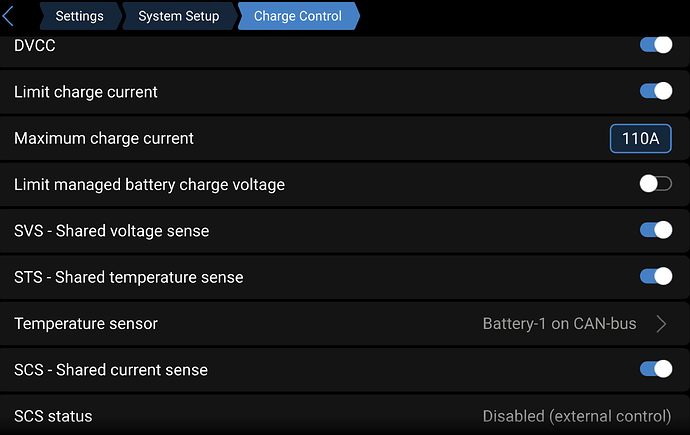Turn off the DVCC switch

(656, 45)
